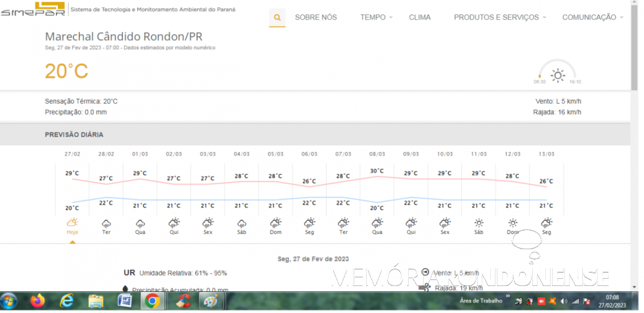Open the CLIMA menu item
This screenshot has height=313, width=644.
click(x=420, y=18)
